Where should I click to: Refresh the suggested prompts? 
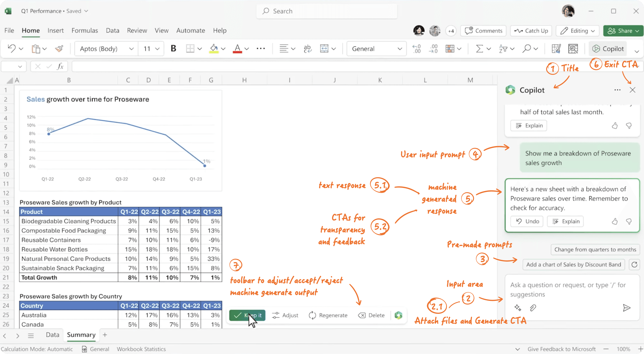click(634, 265)
